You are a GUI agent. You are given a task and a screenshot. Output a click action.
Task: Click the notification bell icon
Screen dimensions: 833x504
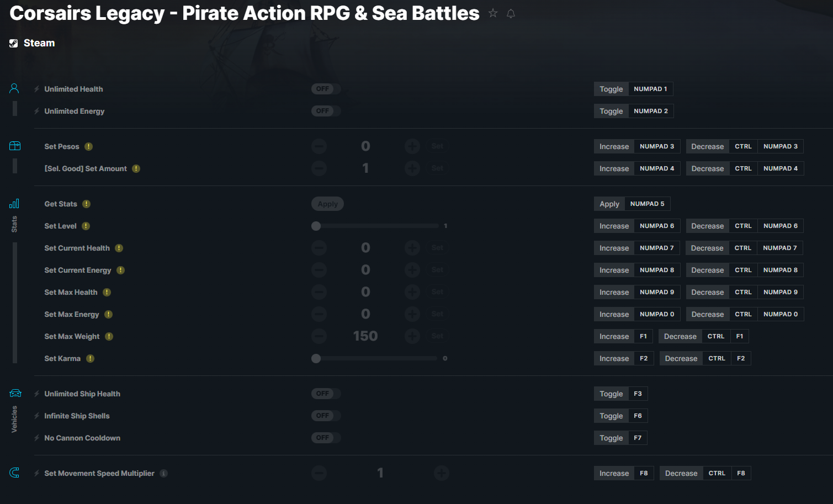(x=511, y=14)
